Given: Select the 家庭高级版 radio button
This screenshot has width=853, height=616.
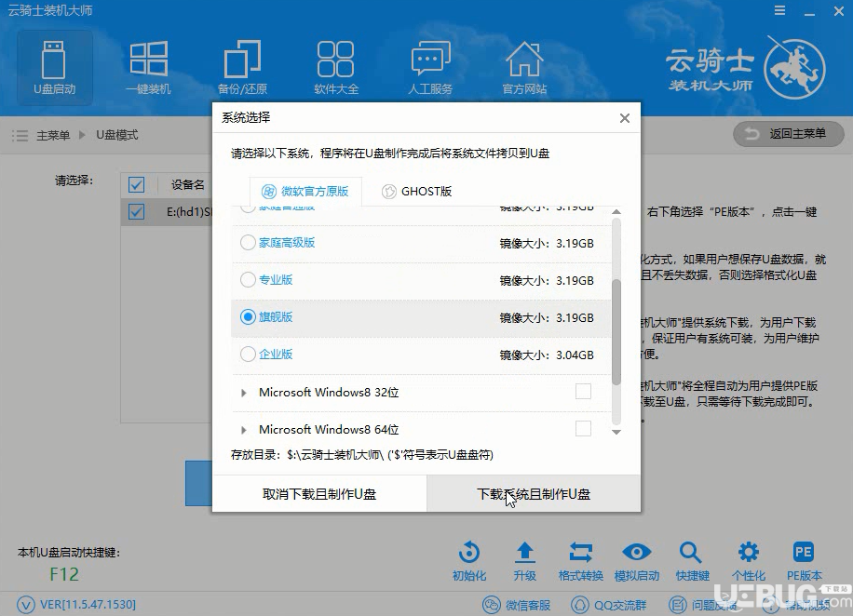Looking at the screenshot, I should [248, 243].
